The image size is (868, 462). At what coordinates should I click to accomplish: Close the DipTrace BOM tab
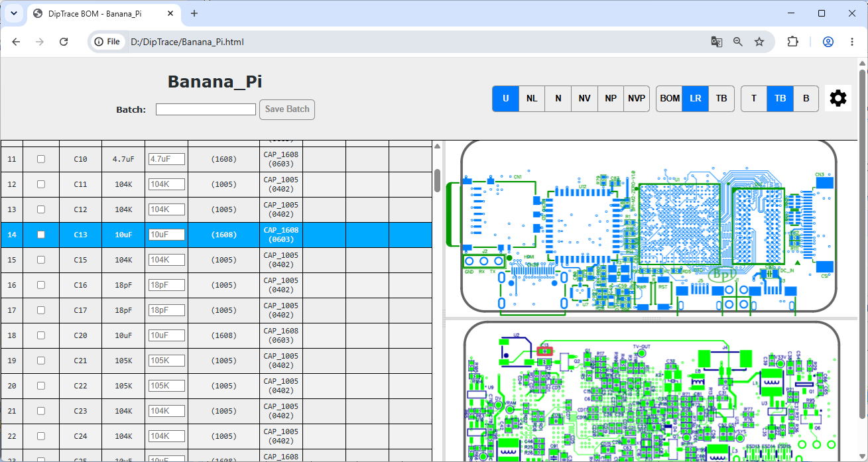[x=170, y=13]
